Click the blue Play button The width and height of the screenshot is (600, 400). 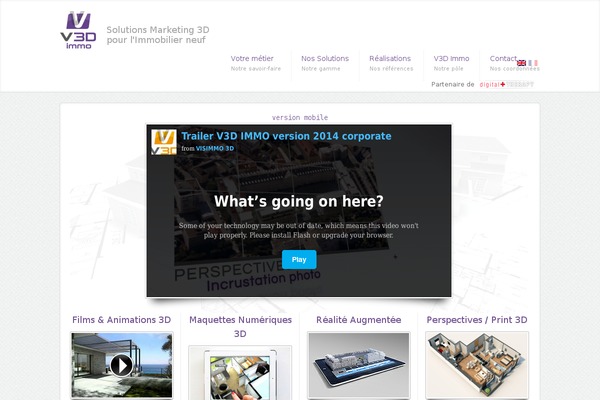click(x=299, y=260)
